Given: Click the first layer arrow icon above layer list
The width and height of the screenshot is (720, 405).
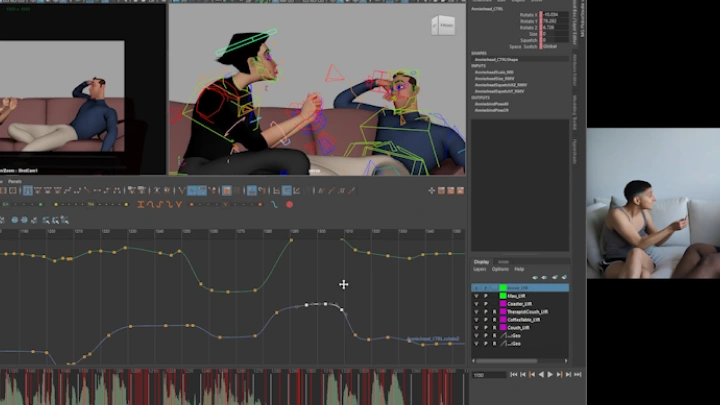Looking at the screenshot, I should pyautogui.click(x=534, y=277).
